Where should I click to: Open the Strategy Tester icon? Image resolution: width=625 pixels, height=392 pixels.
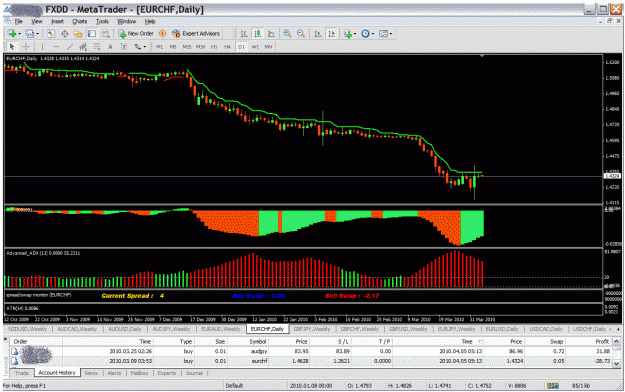coord(105,34)
